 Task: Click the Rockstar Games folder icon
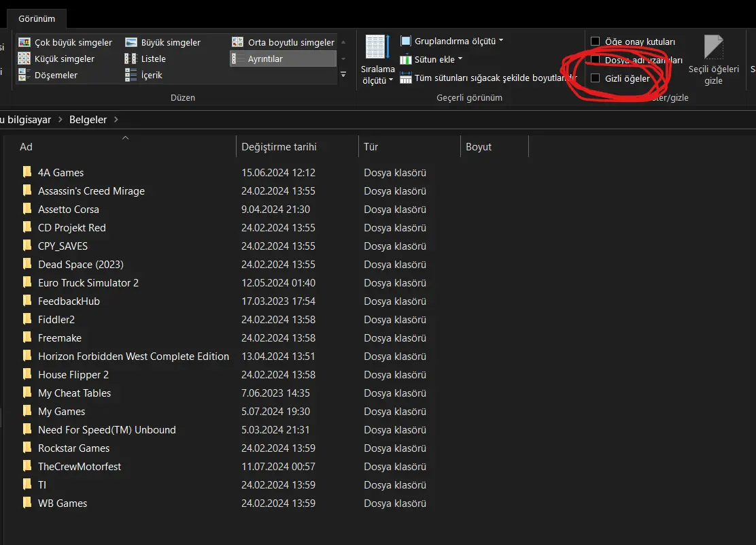[x=27, y=447]
